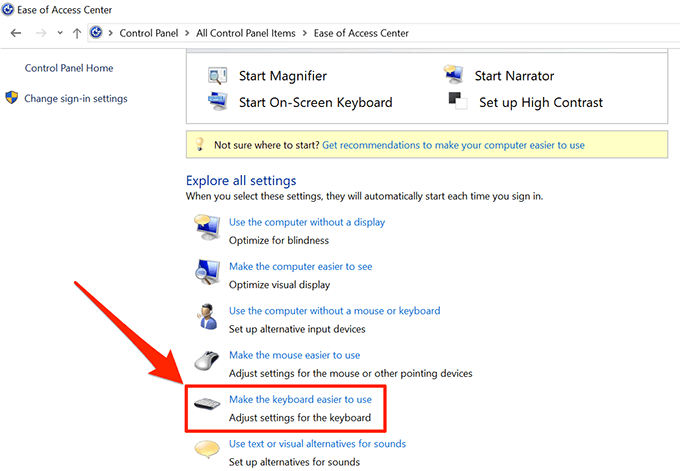Click the magnifier monitor icon for easier viewing
The image size is (680, 471).
[x=206, y=273]
